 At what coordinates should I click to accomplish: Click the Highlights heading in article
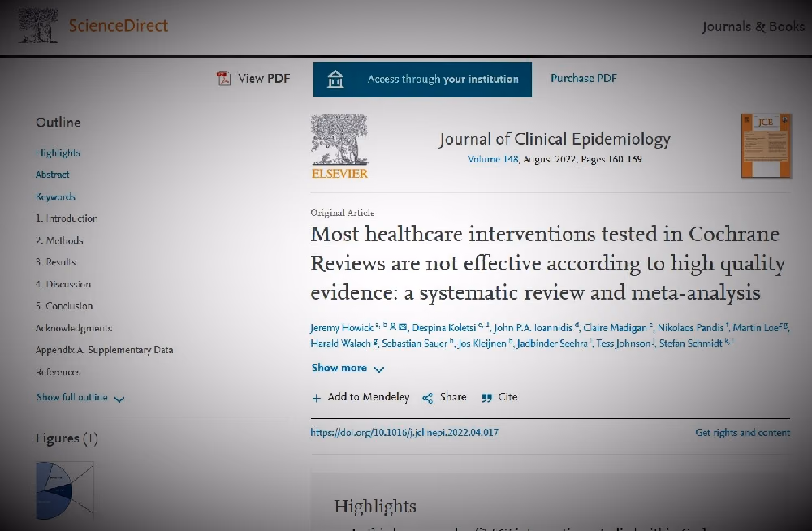pyautogui.click(x=375, y=506)
